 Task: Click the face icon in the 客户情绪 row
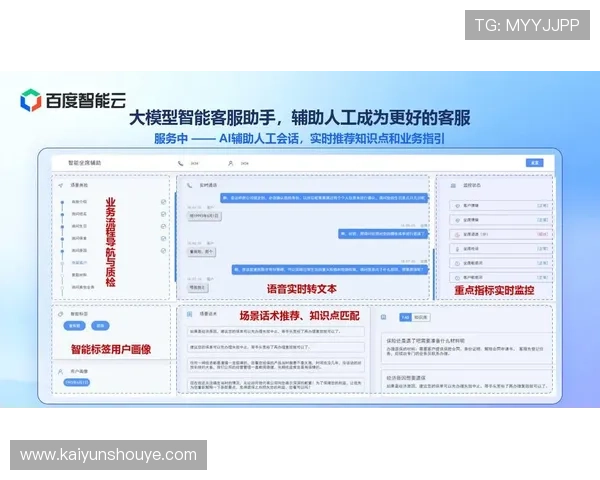457,206
